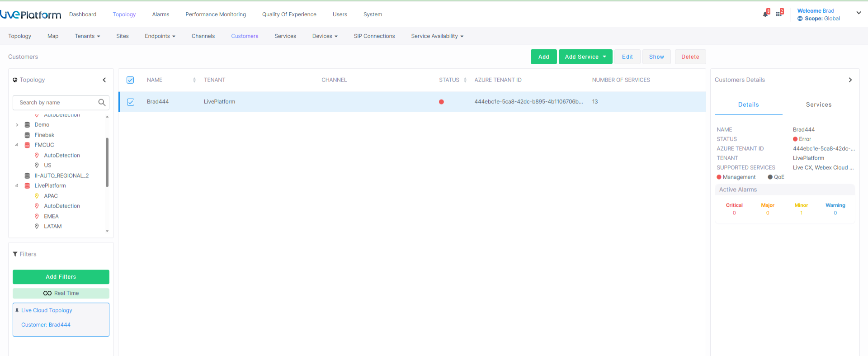The image size is (868, 356).
Task: Toggle the Real Time filter
Action: [61, 293]
